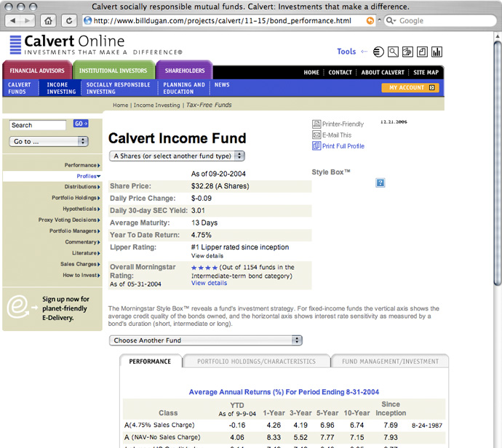This screenshot has height=448, width=502.
Task: Click Home in the top navigation
Action: point(311,73)
